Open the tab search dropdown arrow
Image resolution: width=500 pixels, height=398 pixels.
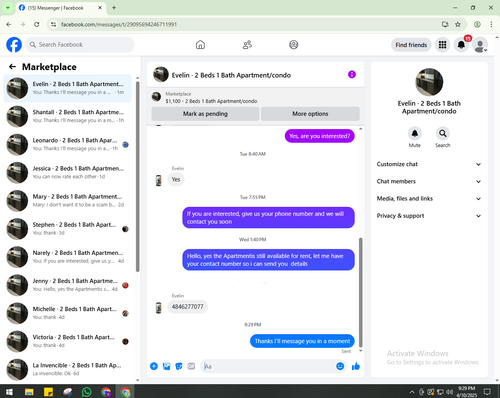[8, 8]
